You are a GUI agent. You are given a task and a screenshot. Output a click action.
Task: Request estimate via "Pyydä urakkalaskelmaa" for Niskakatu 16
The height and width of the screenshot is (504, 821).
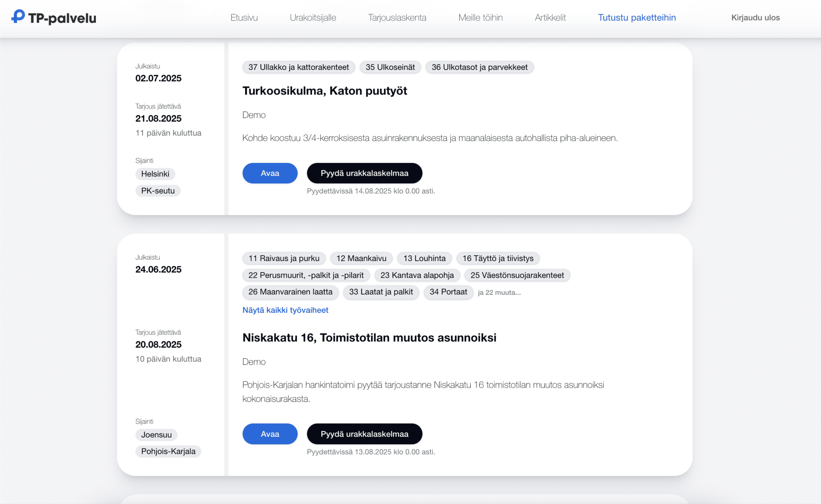coord(364,434)
